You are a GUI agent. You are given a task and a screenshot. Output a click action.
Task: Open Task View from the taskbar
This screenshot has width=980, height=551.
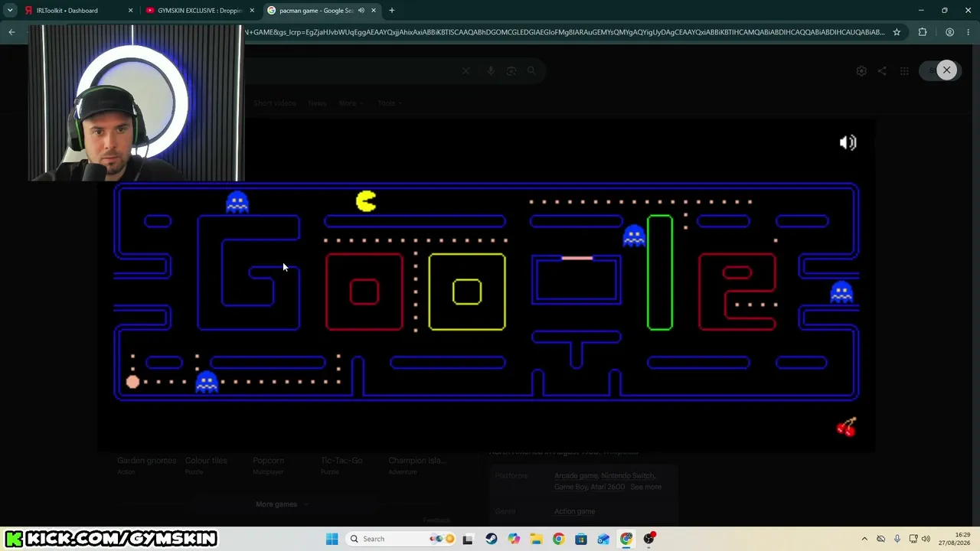tap(468, 539)
